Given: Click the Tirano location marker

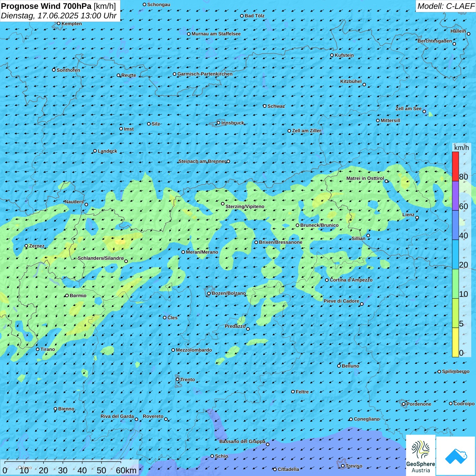Looking at the screenshot, I should 38,349.
